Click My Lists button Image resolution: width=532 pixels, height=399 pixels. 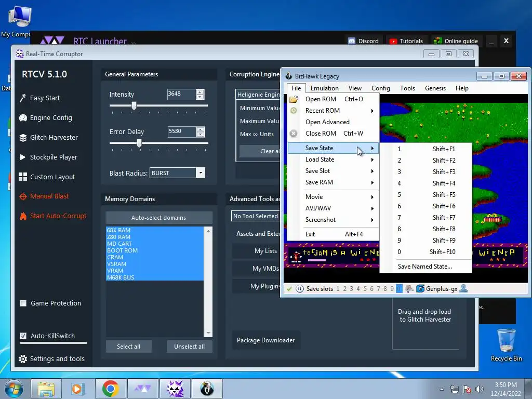(256, 251)
